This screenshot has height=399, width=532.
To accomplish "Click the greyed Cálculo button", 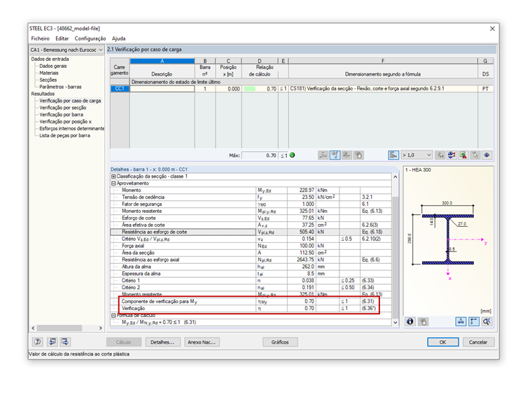I will tap(123, 342).
